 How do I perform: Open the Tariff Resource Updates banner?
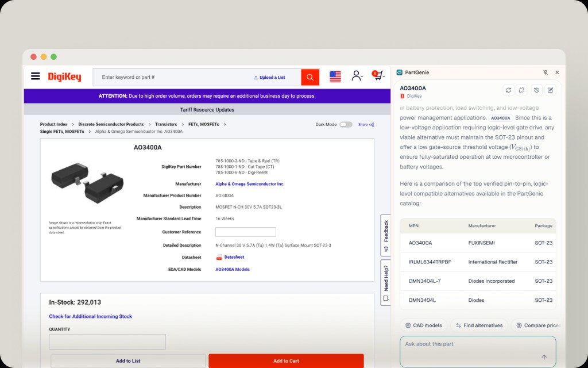[x=207, y=110]
